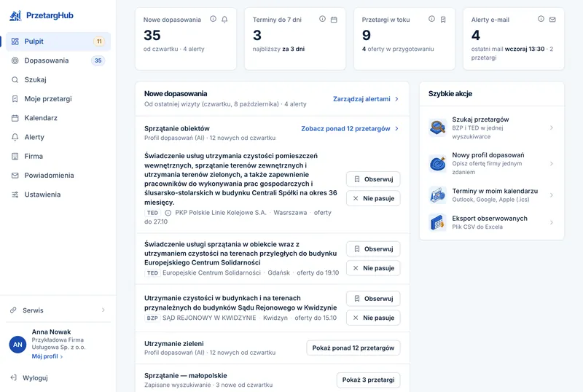The image size is (583, 392).
Task: Expand chevron for Terminy w moim kalendarzu
Action: (x=552, y=195)
